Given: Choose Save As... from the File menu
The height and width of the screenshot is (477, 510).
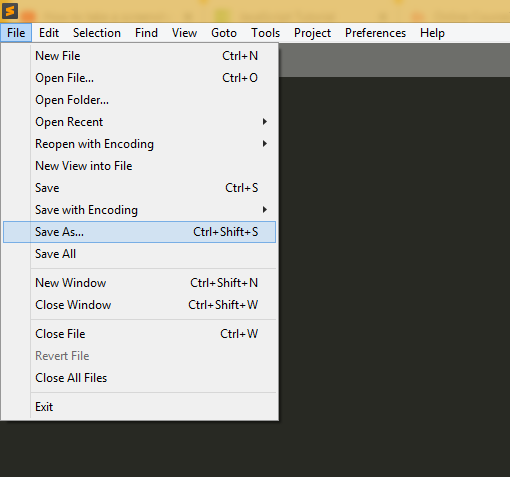Looking at the screenshot, I should coord(139,232).
